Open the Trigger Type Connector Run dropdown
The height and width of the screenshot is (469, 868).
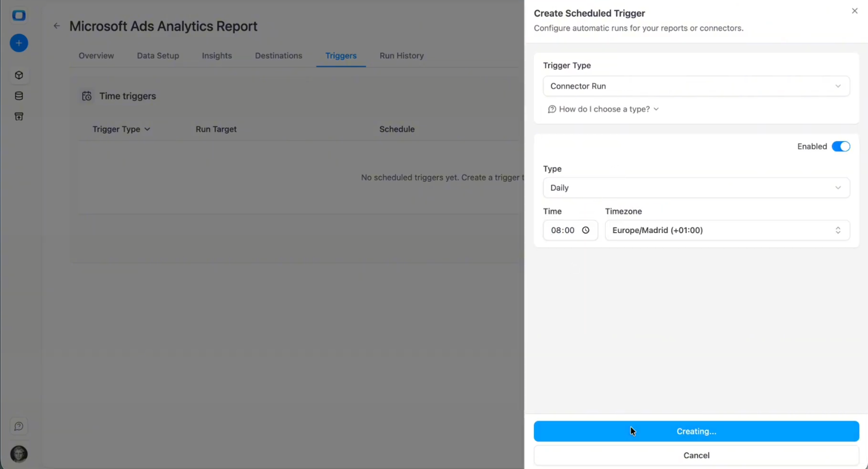point(696,86)
